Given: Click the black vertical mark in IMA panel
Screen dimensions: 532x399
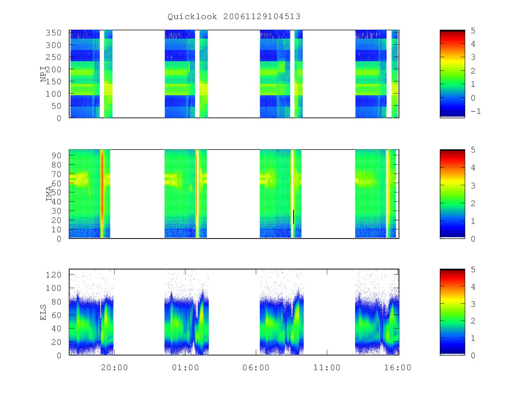Looking at the screenshot, I should [x=293, y=217].
